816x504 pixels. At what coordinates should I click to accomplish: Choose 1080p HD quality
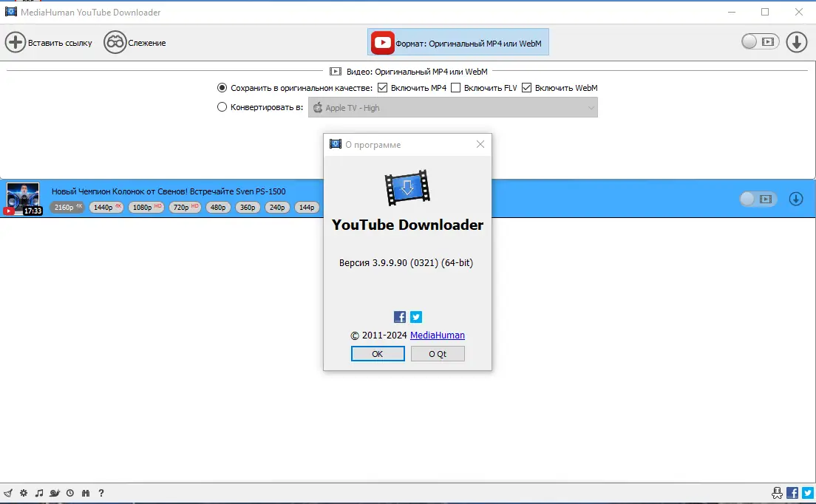[x=146, y=207]
